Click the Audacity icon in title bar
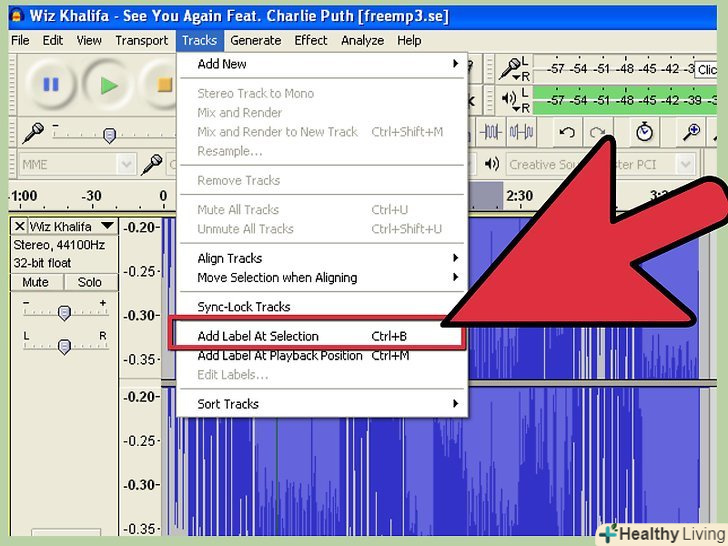Screen dimensions: 728x546 point(16,16)
